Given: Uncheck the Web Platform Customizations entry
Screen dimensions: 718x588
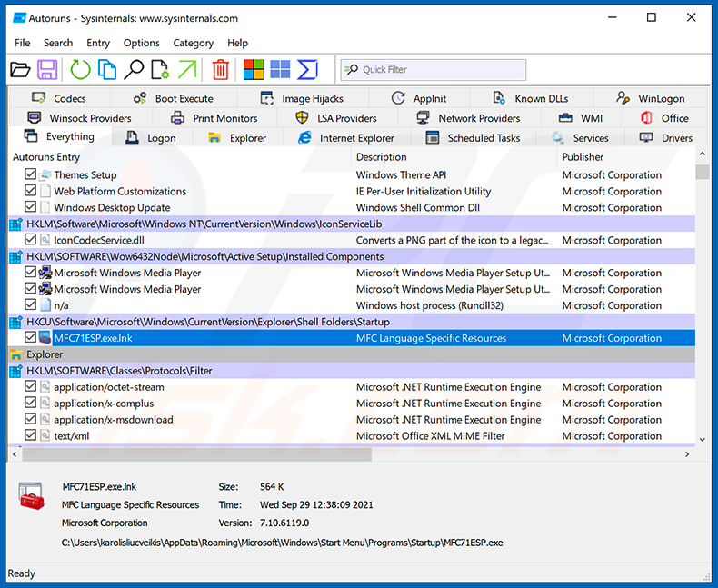Looking at the screenshot, I should 30,191.
